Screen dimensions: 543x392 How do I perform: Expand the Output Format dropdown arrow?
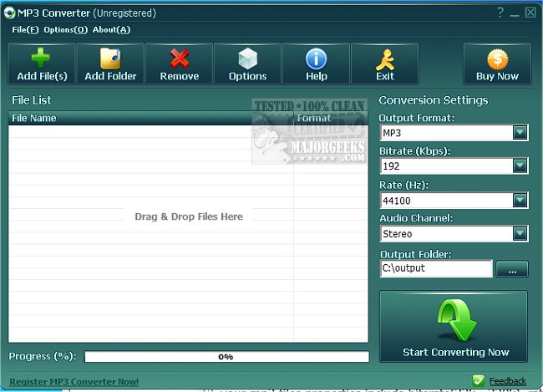(x=520, y=132)
